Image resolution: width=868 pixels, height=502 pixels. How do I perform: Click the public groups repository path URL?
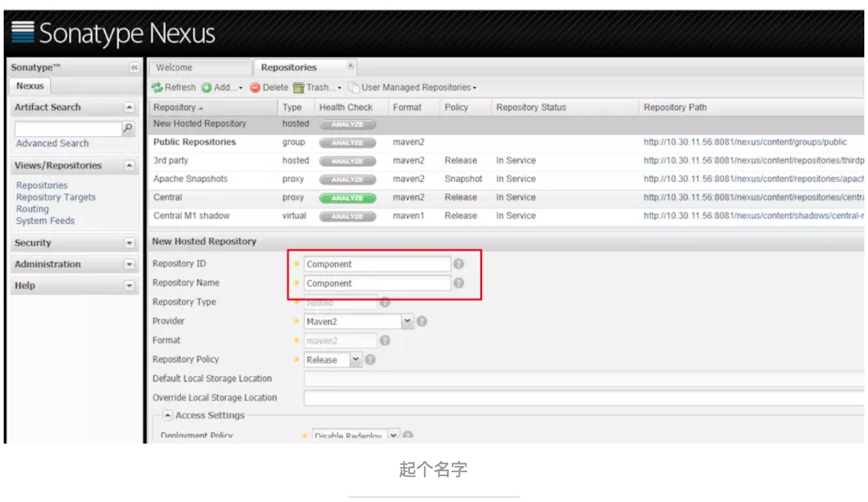[x=745, y=142]
